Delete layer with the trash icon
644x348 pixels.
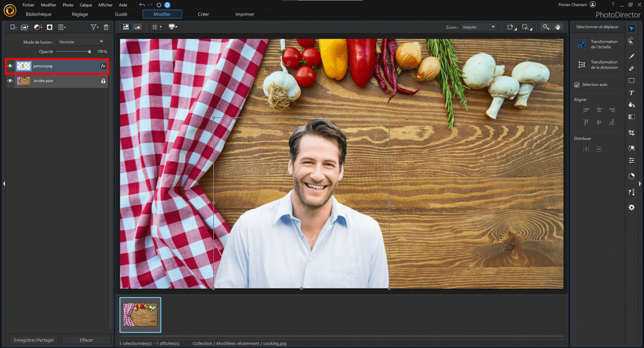click(106, 27)
